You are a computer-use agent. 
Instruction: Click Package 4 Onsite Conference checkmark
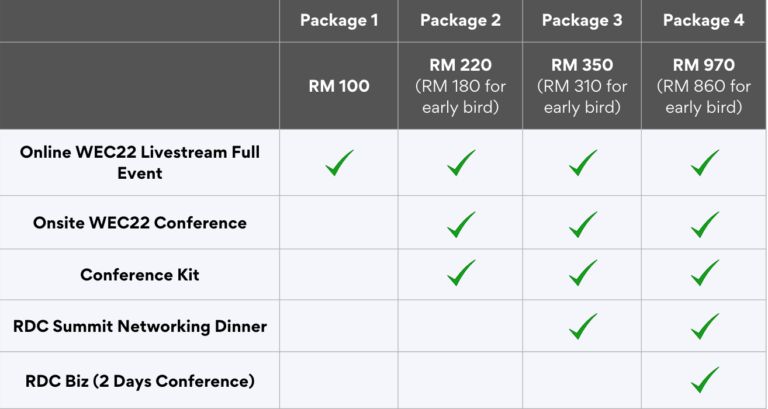tap(705, 224)
